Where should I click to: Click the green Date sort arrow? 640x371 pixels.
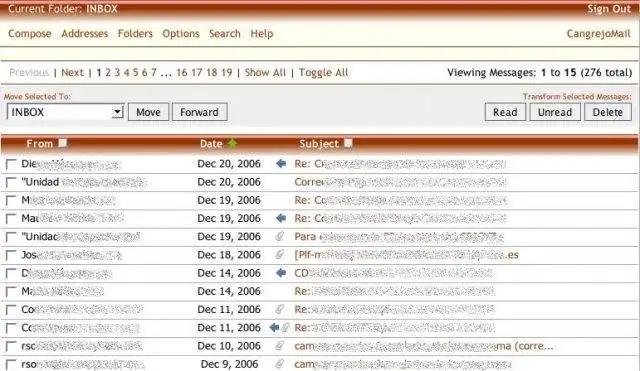(x=232, y=143)
